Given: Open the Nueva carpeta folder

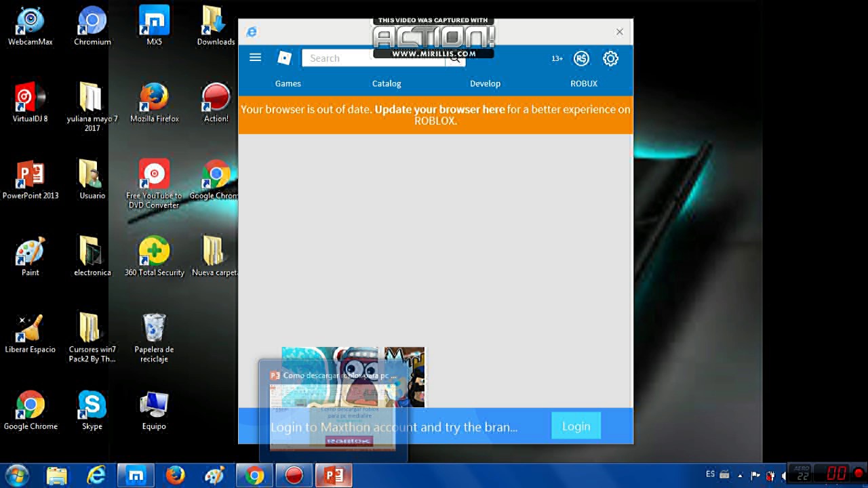Looking at the screenshot, I should tap(214, 257).
